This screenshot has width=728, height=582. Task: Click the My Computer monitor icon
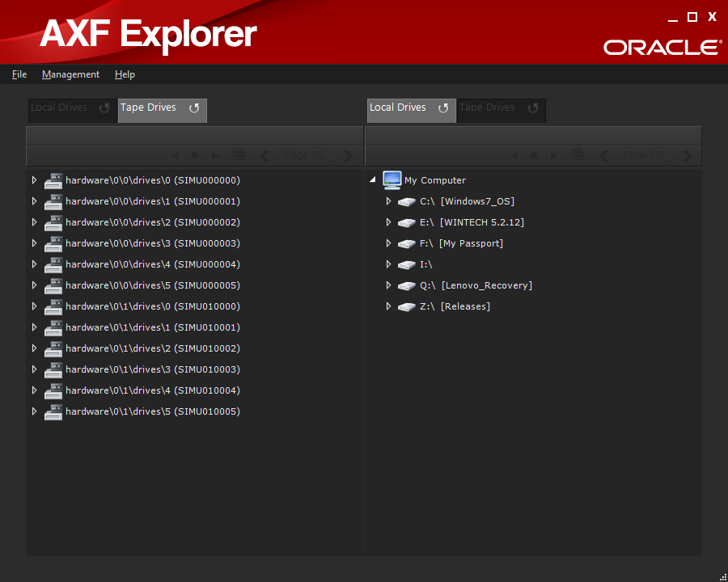pos(392,180)
